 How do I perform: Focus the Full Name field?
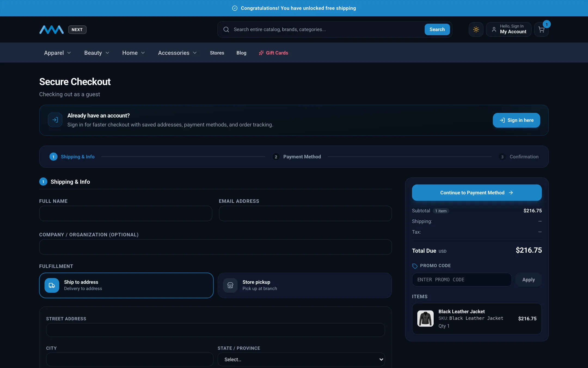tap(125, 213)
